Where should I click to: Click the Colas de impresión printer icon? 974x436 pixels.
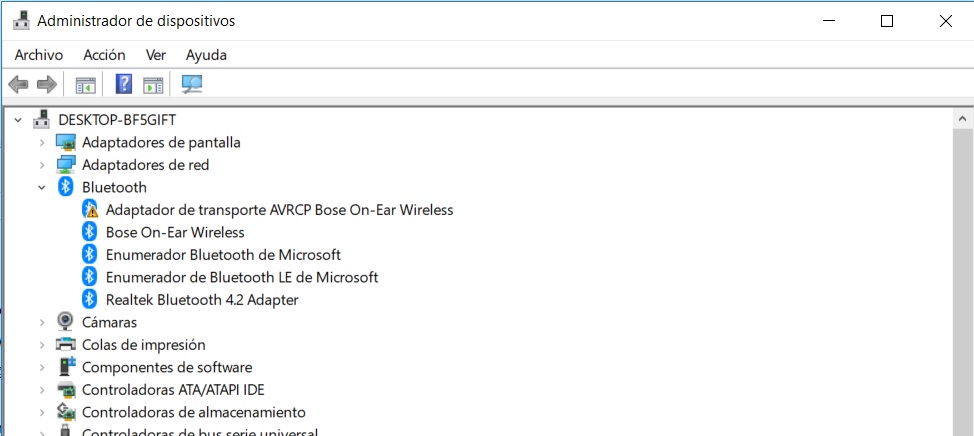pyautogui.click(x=66, y=344)
